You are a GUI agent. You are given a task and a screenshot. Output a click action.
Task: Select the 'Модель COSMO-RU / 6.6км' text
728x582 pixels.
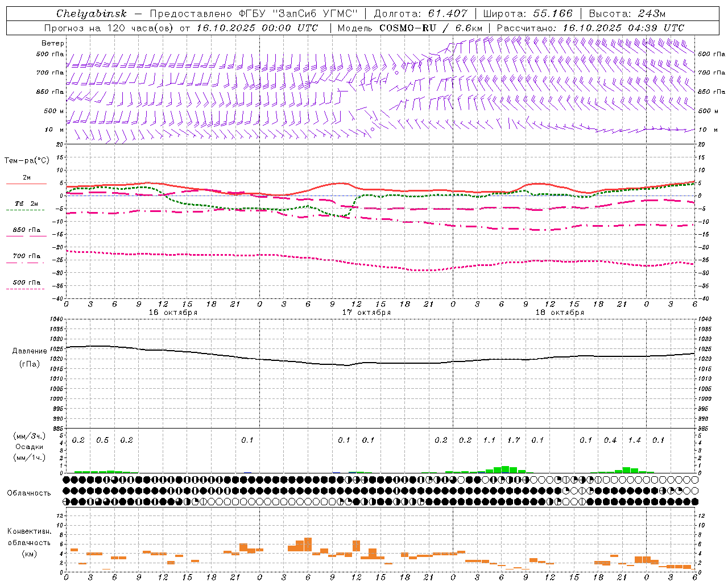click(x=410, y=28)
